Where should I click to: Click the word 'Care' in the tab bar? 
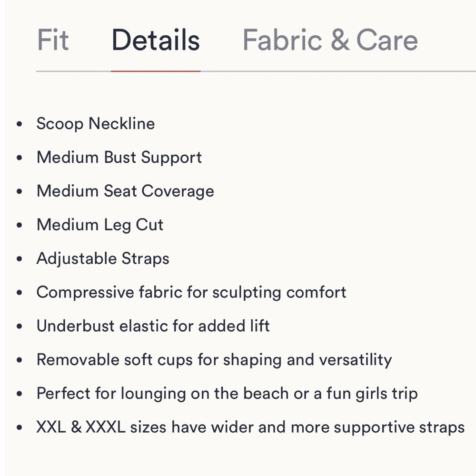(x=387, y=40)
